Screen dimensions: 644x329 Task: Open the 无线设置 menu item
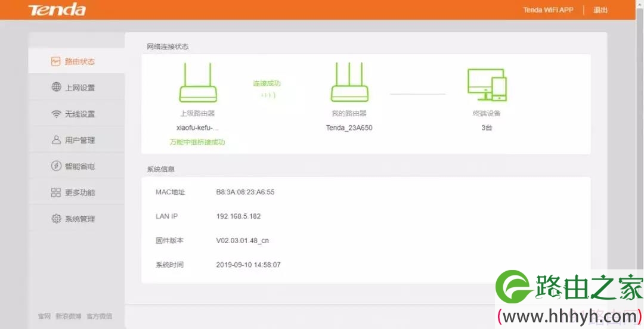[76, 114]
